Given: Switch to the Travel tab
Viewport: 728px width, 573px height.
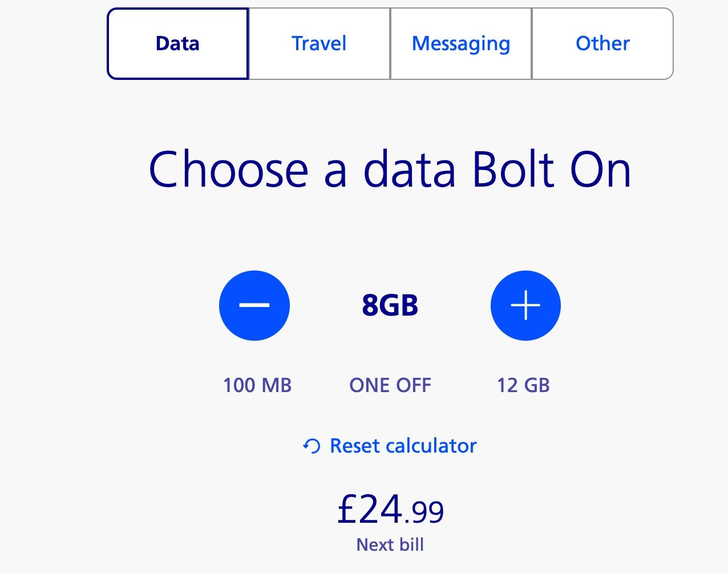Looking at the screenshot, I should [x=319, y=43].
